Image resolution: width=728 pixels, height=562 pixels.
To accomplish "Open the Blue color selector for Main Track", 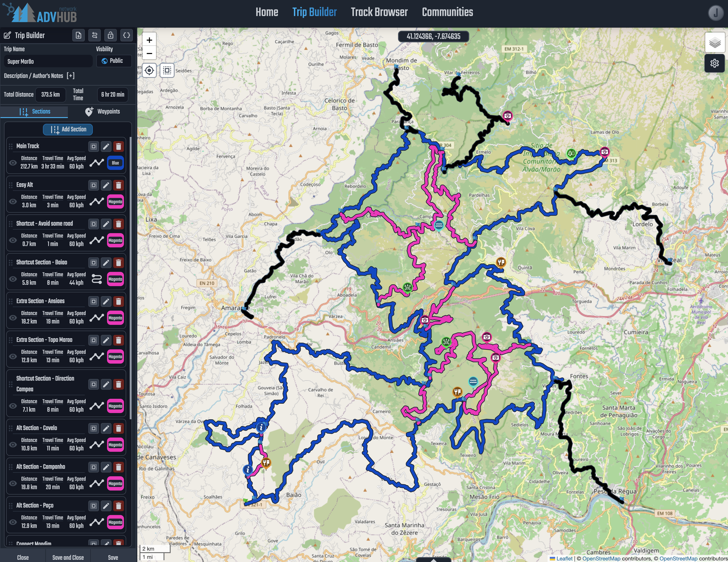I will coord(115,163).
